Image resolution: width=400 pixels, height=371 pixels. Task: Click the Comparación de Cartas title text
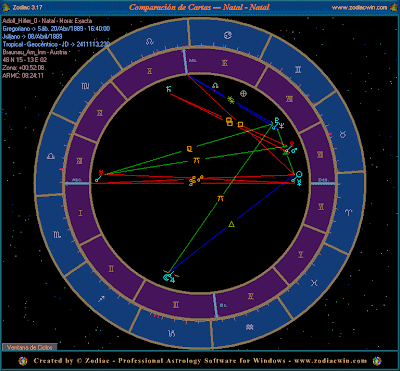click(x=199, y=7)
